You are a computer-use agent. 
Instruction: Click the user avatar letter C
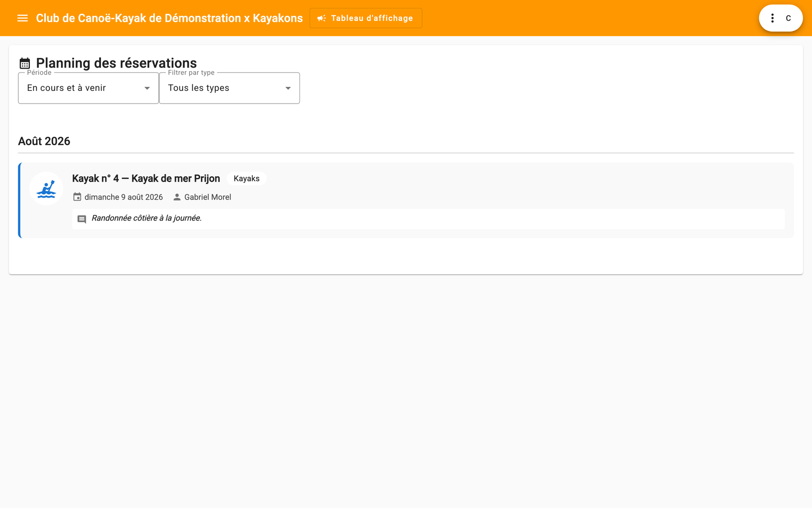788,18
